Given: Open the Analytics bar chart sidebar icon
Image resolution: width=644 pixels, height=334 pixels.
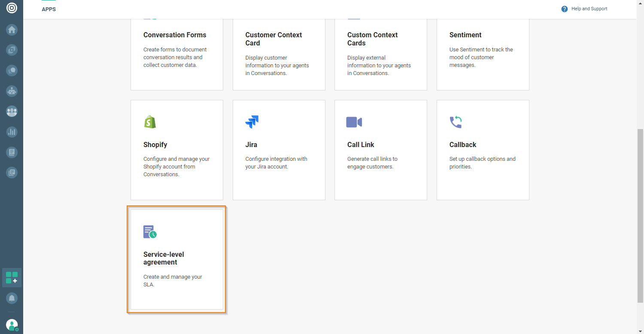Looking at the screenshot, I should 12,132.
